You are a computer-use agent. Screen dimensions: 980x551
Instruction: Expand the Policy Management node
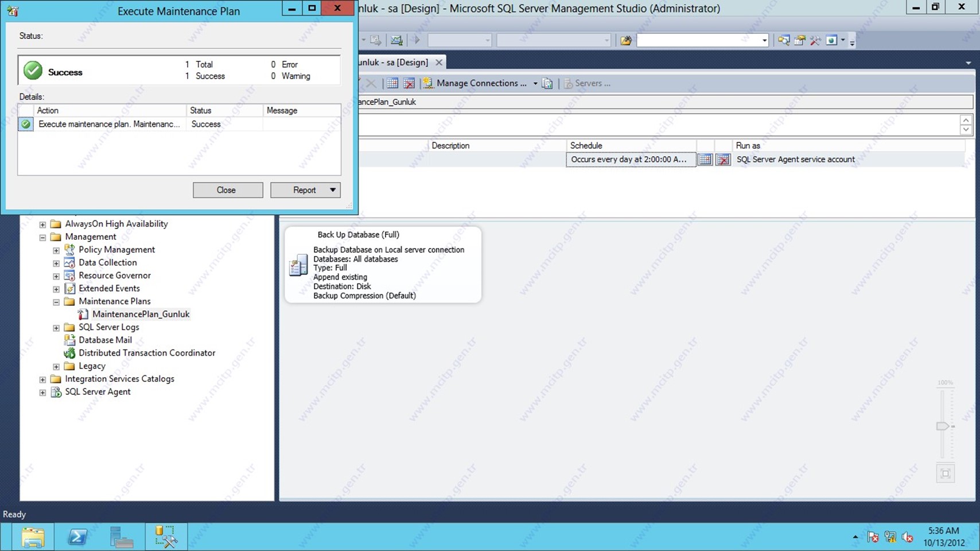(x=56, y=250)
